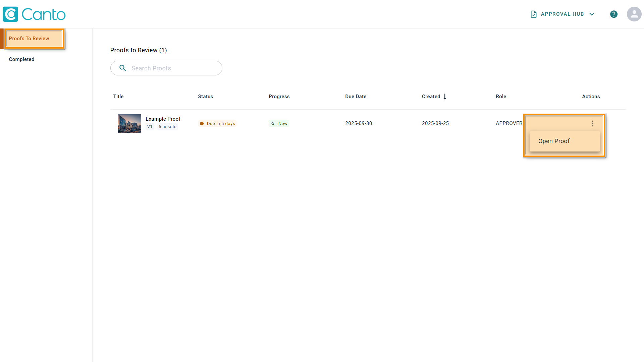Image resolution: width=644 pixels, height=362 pixels.
Task: Click the Canto logo
Action: pyautogui.click(x=34, y=14)
